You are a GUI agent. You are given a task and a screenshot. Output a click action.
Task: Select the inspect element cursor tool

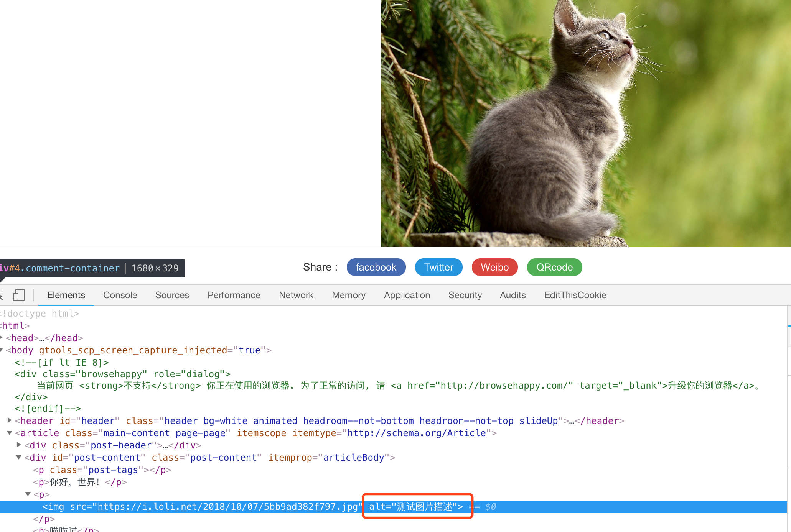2,295
